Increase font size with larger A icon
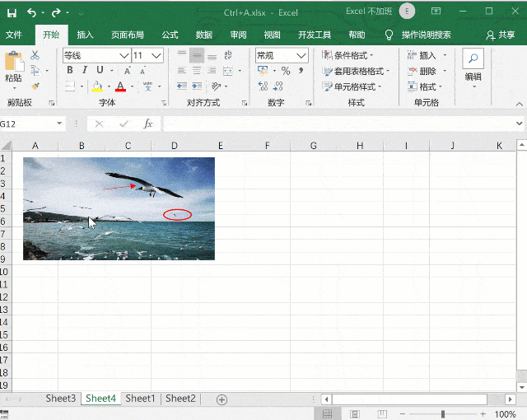Screen dimensions: 527x420 [128, 71]
